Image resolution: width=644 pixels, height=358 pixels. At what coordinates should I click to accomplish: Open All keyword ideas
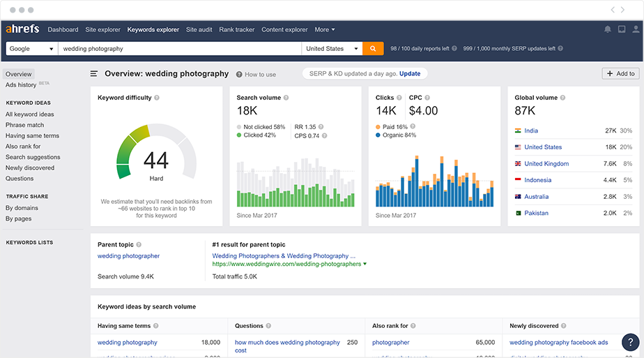pos(29,114)
